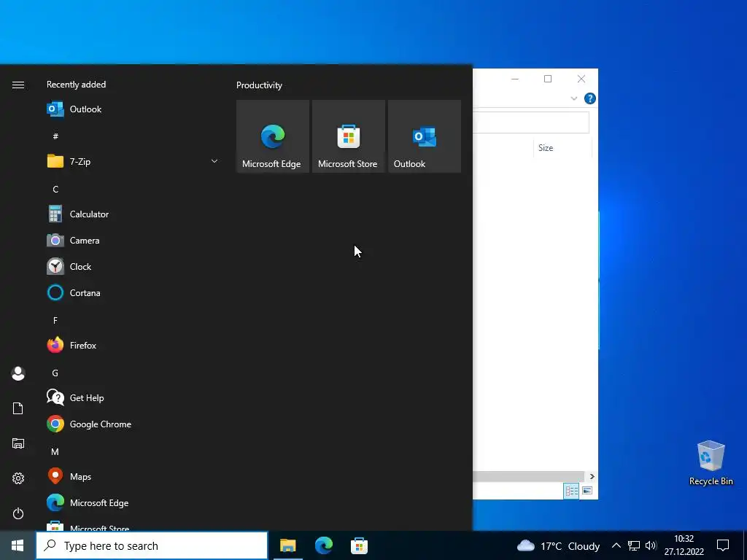Select the Recycle Bin desktop icon
This screenshot has width=747, height=560.
pyautogui.click(x=711, y=463)
